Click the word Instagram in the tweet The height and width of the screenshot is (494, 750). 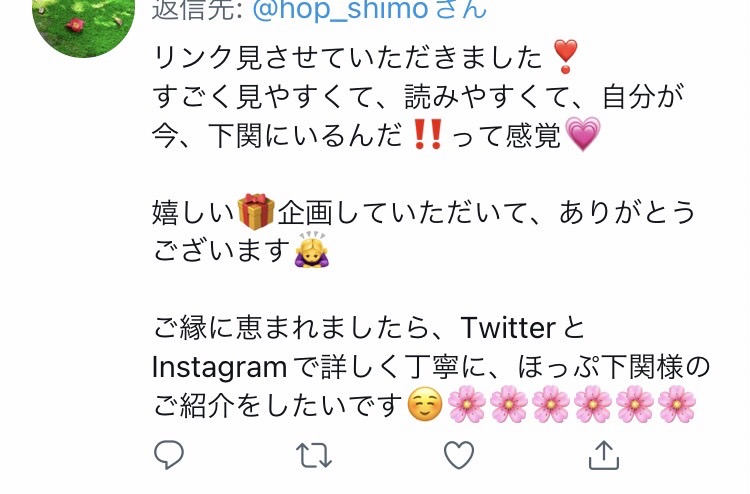click(x=219, y=369)
